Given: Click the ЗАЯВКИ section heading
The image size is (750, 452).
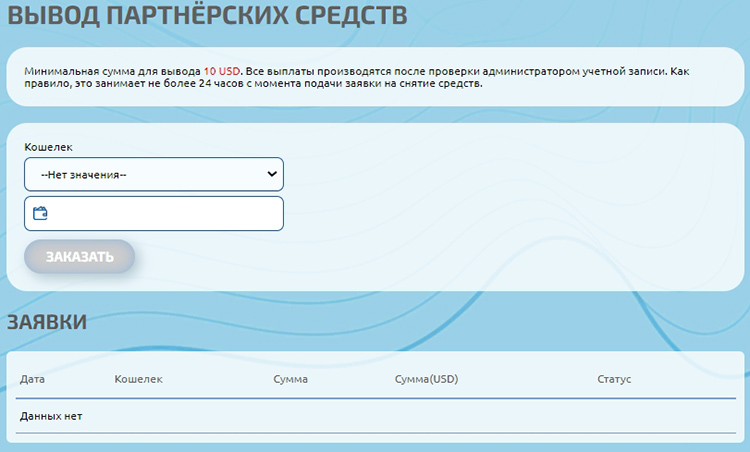Looking at the screenshot, I should point(47,322).
